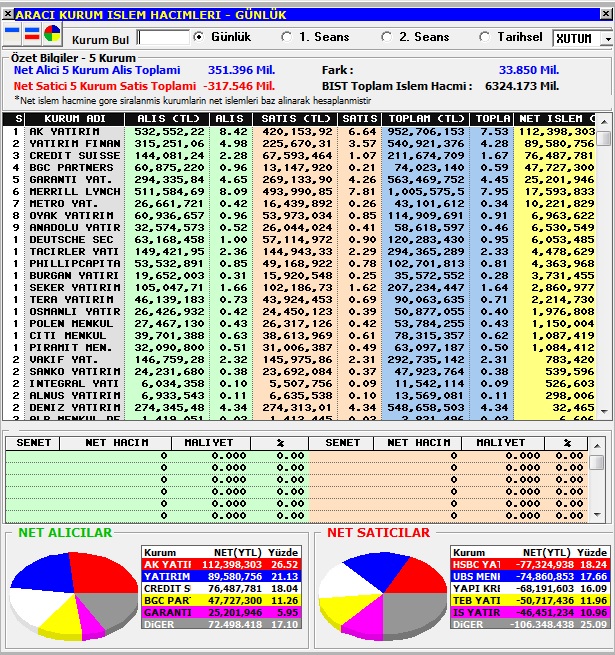Viewport: 615px width, 655px height.
Task: Click the small X icon at title bar left
Action: coord(8,15)
